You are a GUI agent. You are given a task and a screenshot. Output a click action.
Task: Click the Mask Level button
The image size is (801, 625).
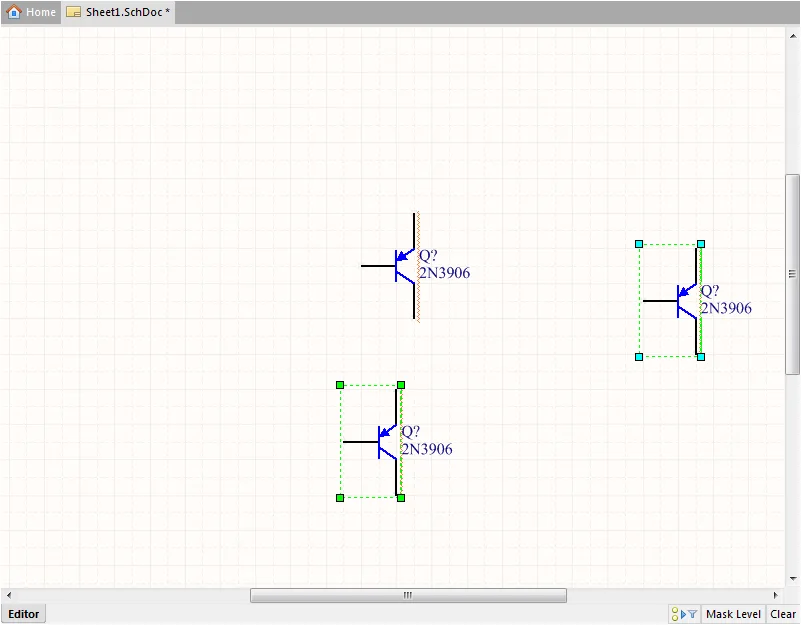733,614
